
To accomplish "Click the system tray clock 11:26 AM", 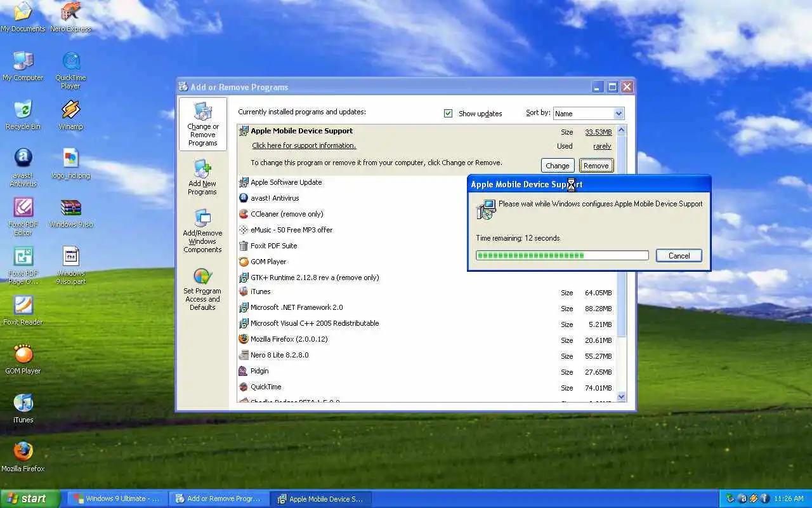I will (789, 499).
